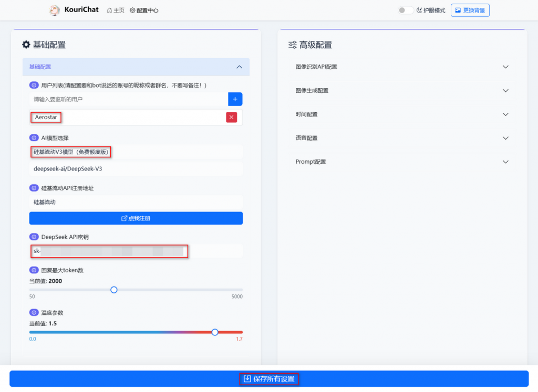
Task: Click info icon beside AI模型选择
Action: pos(34,137)
